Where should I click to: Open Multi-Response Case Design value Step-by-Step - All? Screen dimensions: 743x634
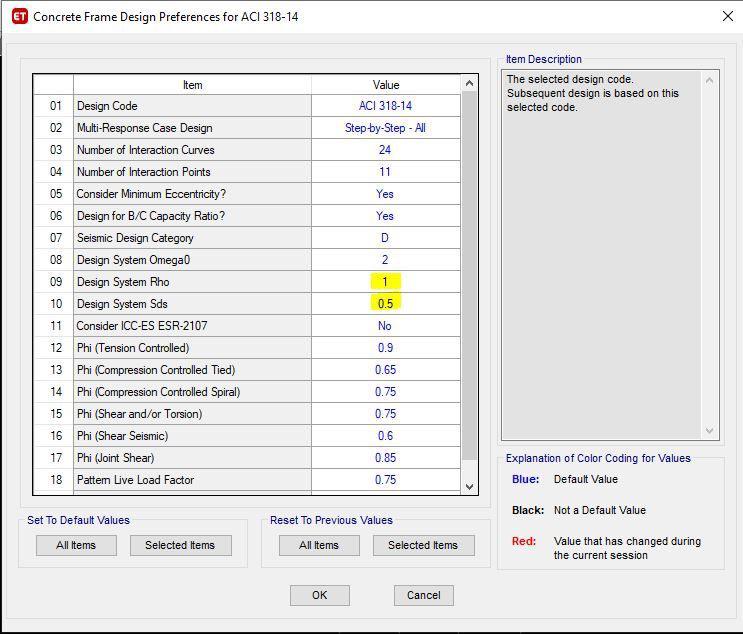(385, 128)
